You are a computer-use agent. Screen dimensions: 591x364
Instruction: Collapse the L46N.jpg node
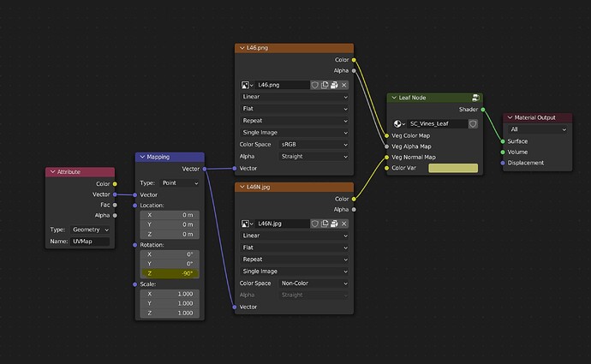tap(242, 187)
